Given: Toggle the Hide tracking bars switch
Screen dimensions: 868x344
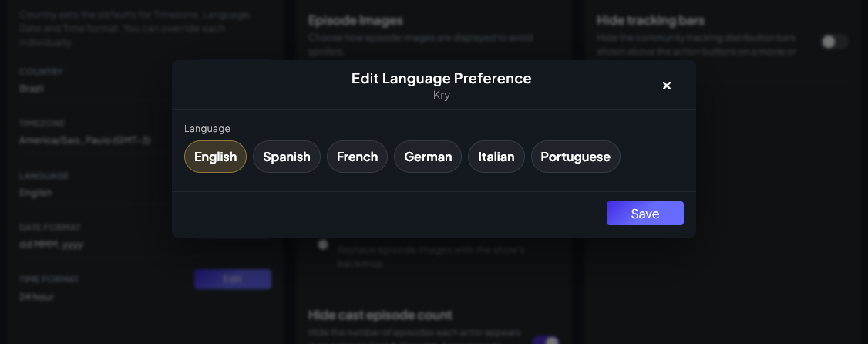Looking at the screenshot, I should (834, 42).
